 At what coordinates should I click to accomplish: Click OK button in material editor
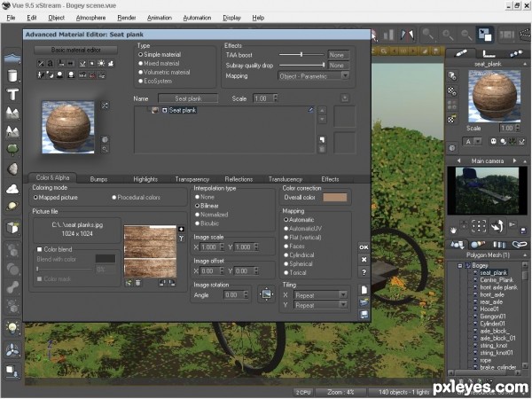364,247
